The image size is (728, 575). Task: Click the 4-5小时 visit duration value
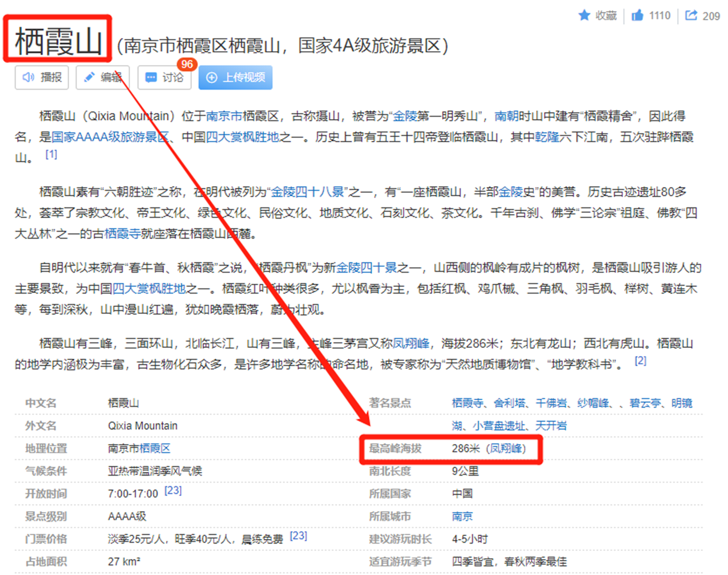[470, 539]
